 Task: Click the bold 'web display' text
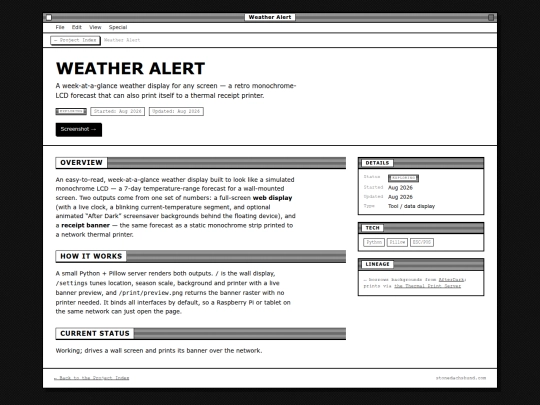272,198
